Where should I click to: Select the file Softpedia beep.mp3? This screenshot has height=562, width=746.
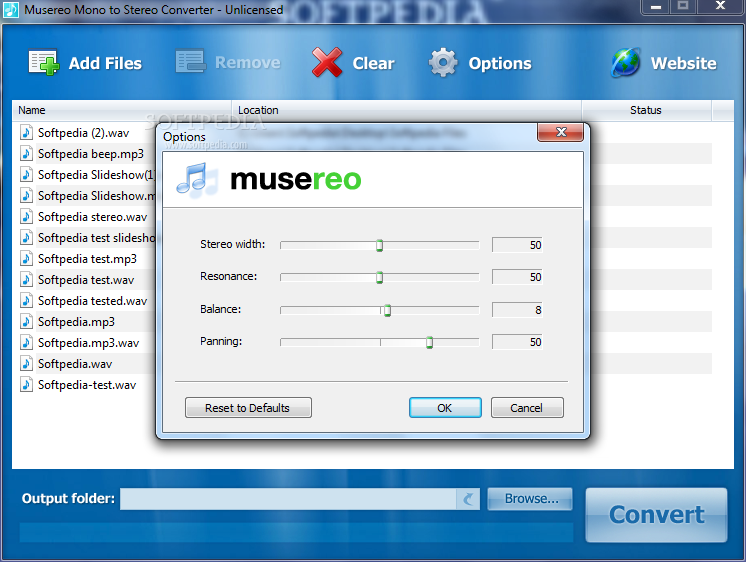pyautogui.click(x=90, y=154)
